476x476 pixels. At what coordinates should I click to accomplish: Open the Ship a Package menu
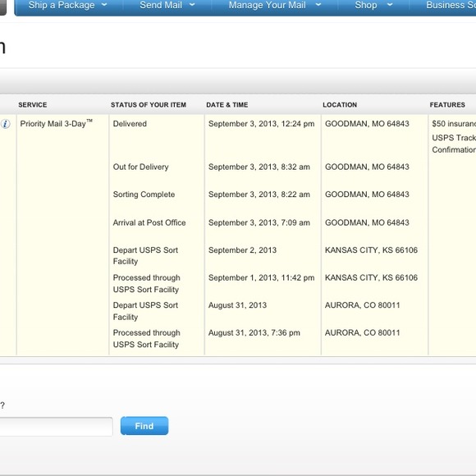point(62,5)
